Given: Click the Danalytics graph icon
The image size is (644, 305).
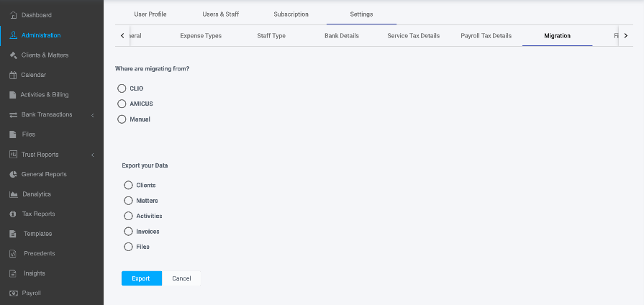Looking at the screenshot, I should [x=14, y=194].
